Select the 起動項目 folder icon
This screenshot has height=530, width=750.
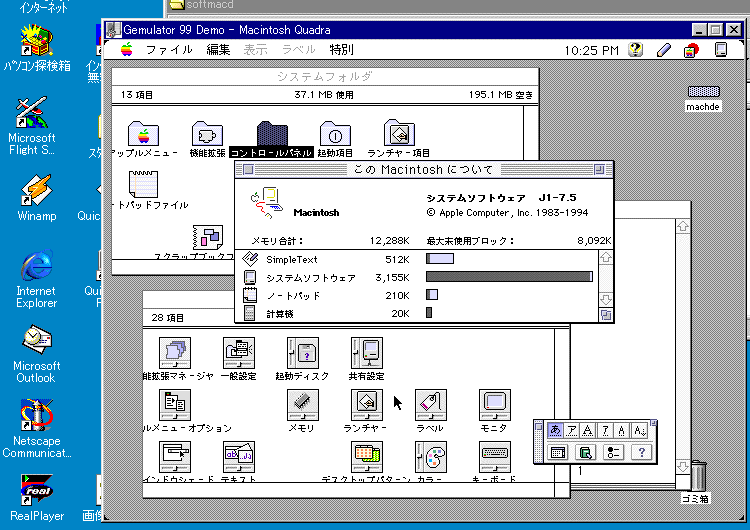[335, 133]
